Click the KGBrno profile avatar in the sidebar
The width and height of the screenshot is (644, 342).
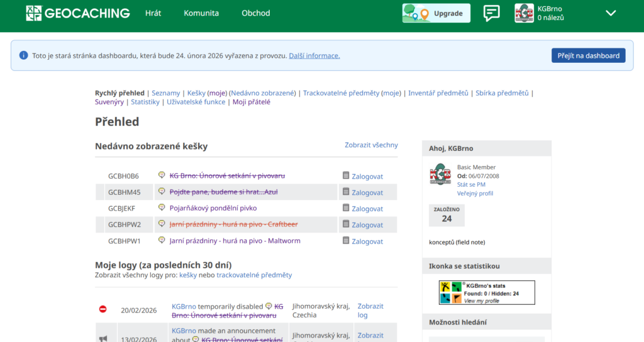(440, 175)
